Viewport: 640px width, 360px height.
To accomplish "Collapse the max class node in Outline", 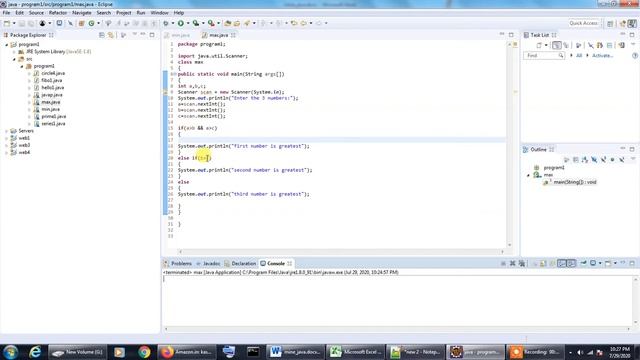I will tap(529, 175).
